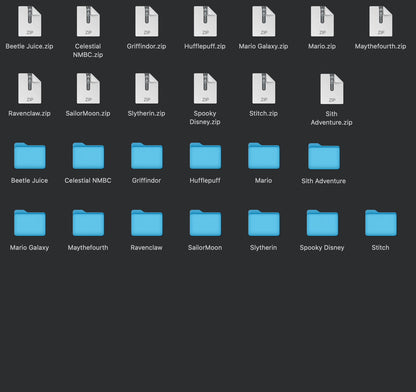Click the "Slytherin" folder name

pos(263,248)
